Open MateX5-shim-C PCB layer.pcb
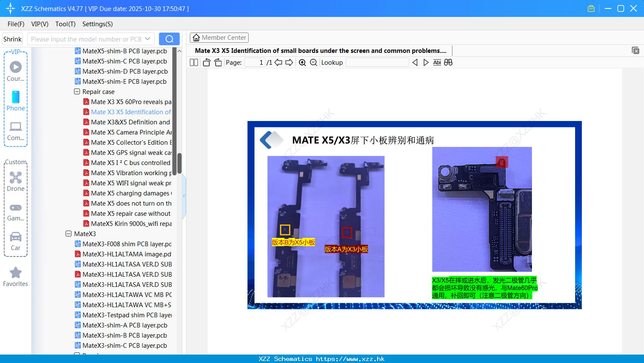The width and height of the screenshot is (644, 363). pyautogui.click(x=125, y=61)
